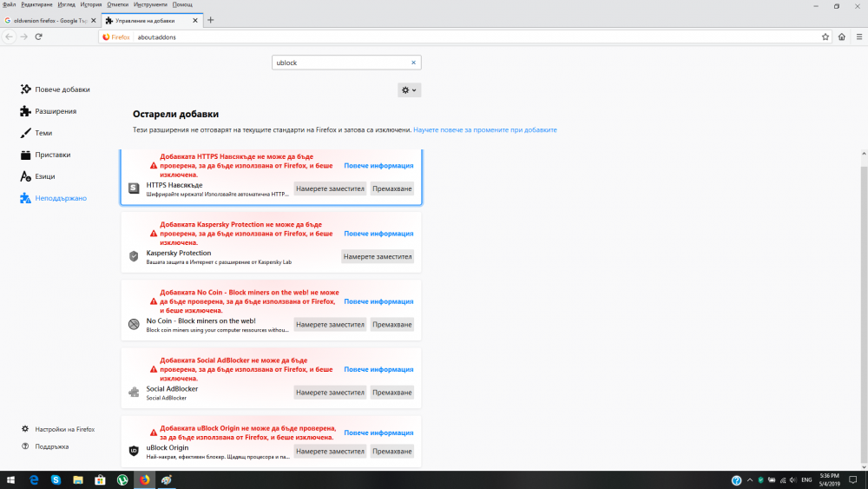Click the Kaspersky Protection shield icon

[134, 256]
